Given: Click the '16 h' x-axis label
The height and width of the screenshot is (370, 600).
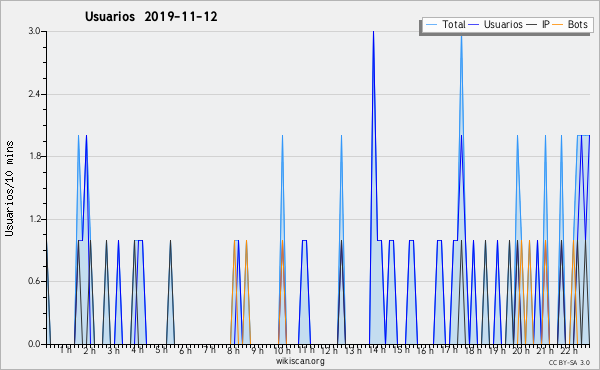Looking at the screenshot, I should [x=425, y=350].
